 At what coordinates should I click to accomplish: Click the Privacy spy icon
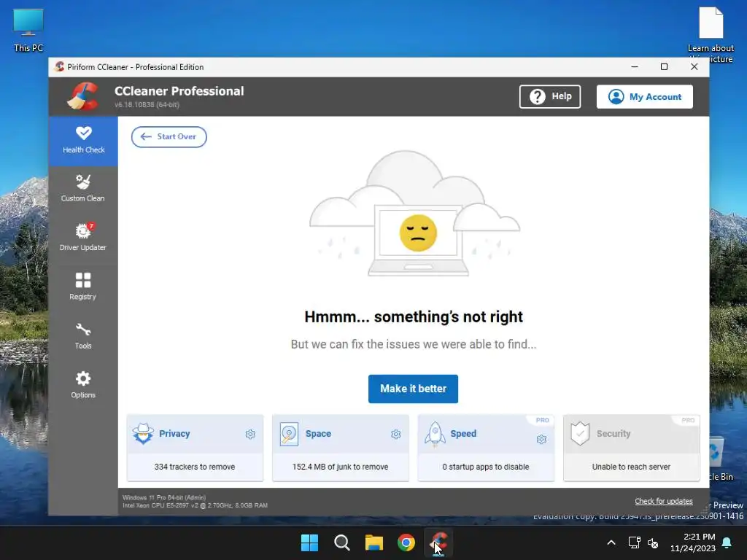[143, 433]
